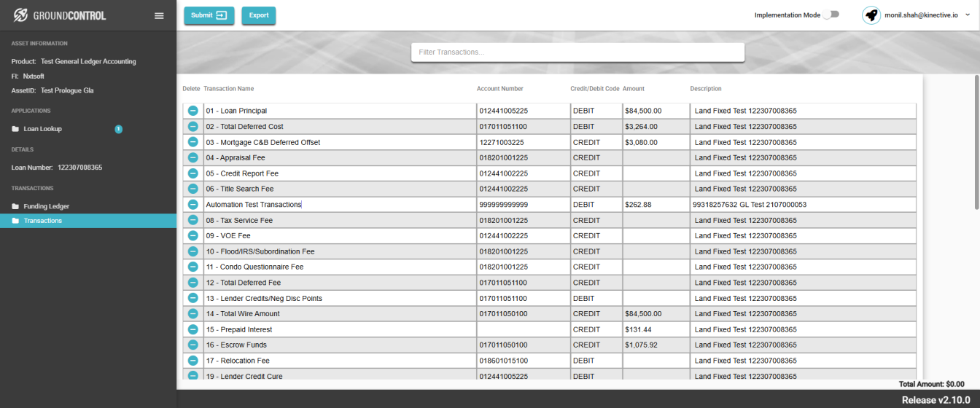Click the Description column header
The height and width of the screenshot is (408, 980).
[706, 89]
